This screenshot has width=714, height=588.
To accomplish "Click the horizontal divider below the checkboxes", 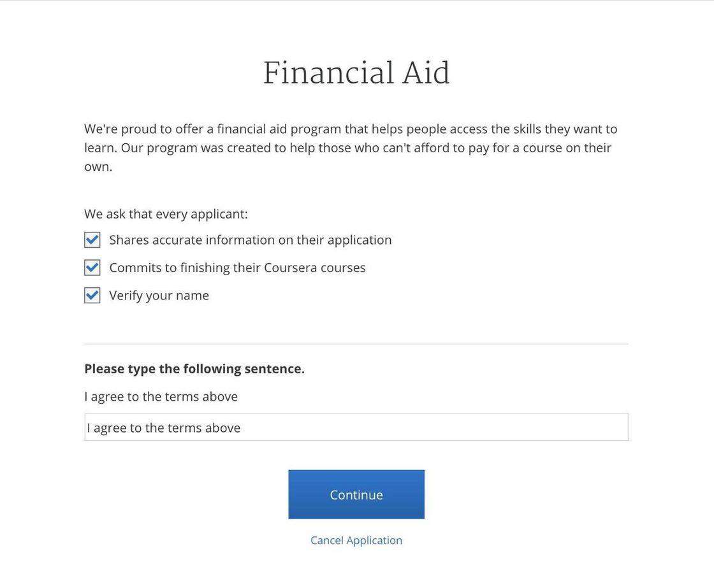I will pyautogui.click(x=356, y=344).
